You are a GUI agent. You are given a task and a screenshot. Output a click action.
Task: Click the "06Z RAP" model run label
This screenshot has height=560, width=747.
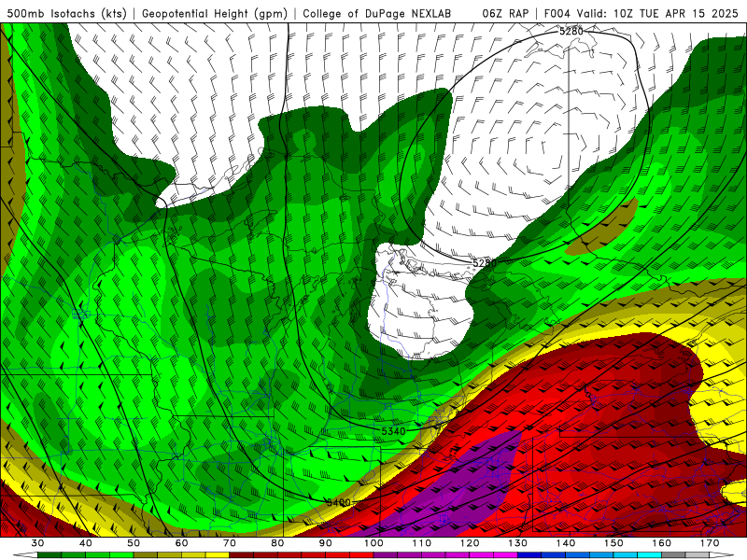505,14
